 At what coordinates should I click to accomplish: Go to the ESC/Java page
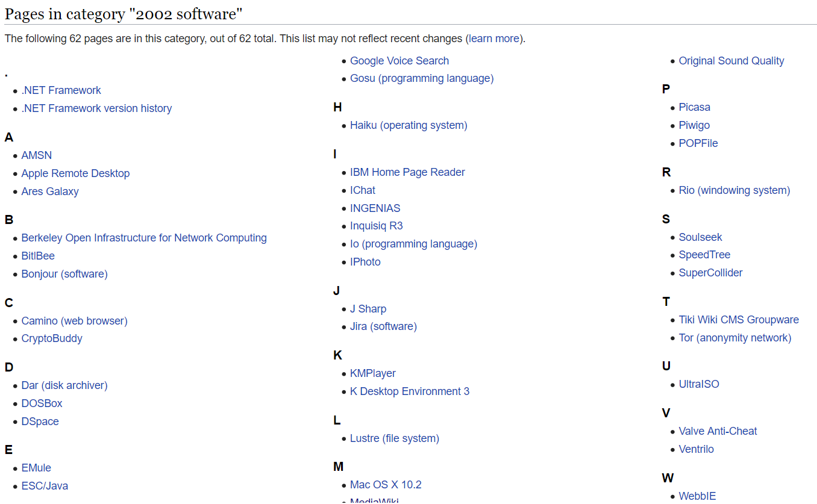click(45, 486)
